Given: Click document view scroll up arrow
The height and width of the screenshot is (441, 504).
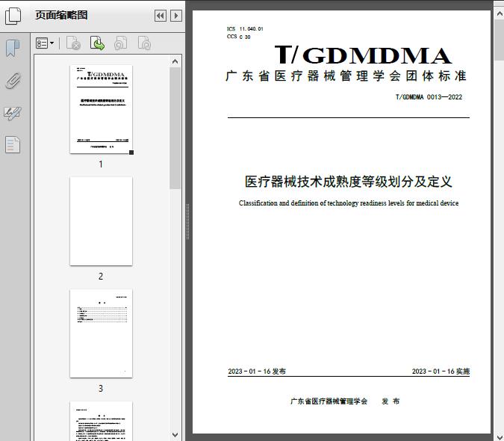Looking at the screenshot, I should click(x=500, y=14).
